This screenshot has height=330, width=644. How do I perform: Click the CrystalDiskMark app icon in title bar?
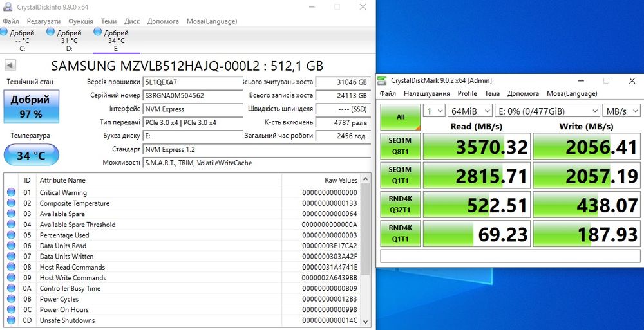point(382,80)
